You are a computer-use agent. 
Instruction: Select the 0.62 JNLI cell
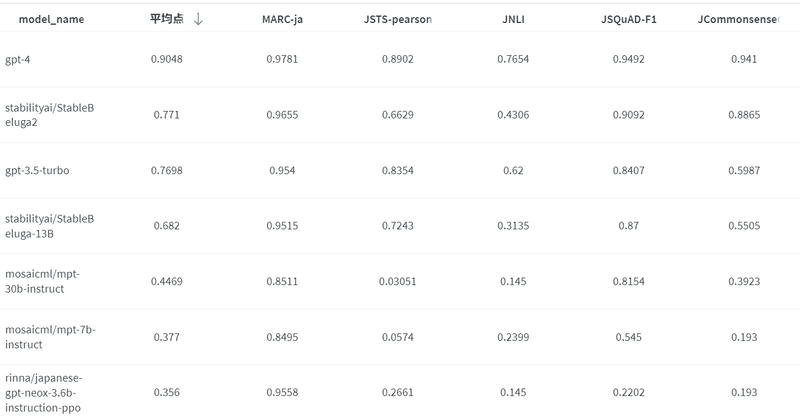(514, 170)
